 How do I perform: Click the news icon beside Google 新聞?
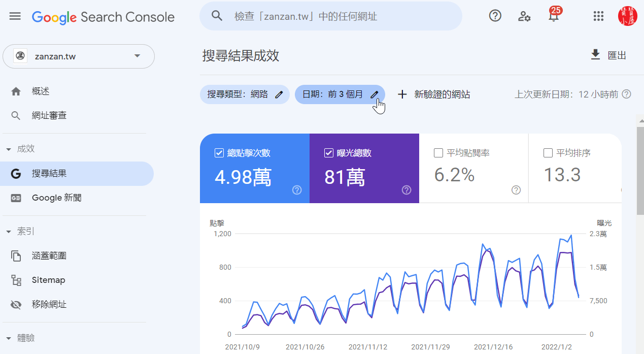(16, 198)
